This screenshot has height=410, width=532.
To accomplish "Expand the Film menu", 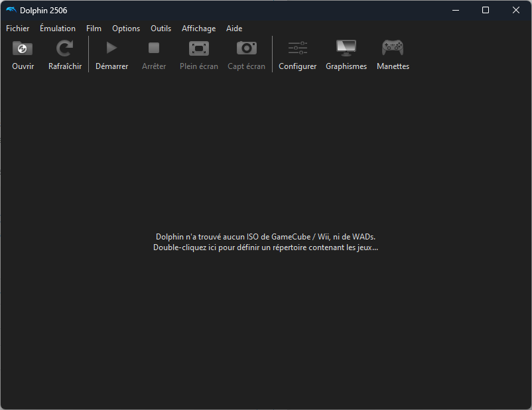I will [x=94, y=29].
